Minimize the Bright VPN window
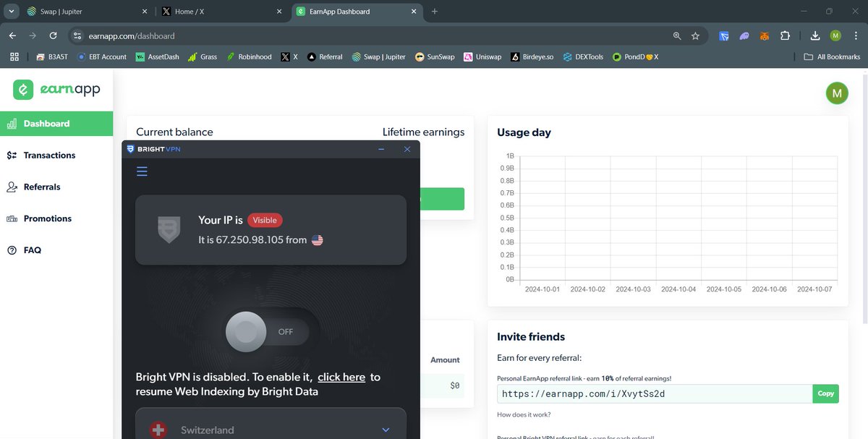Viewport: 868px width, 439px height. 381,149
